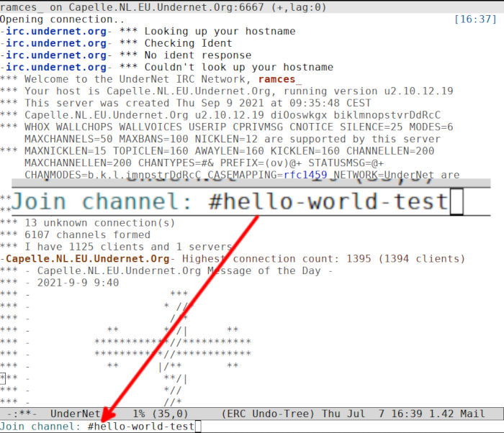Click the header line showing Capelle.NL.EU.Undernet.Org:6667
Viewport: 504px width, 433px height.
(252, 7)
